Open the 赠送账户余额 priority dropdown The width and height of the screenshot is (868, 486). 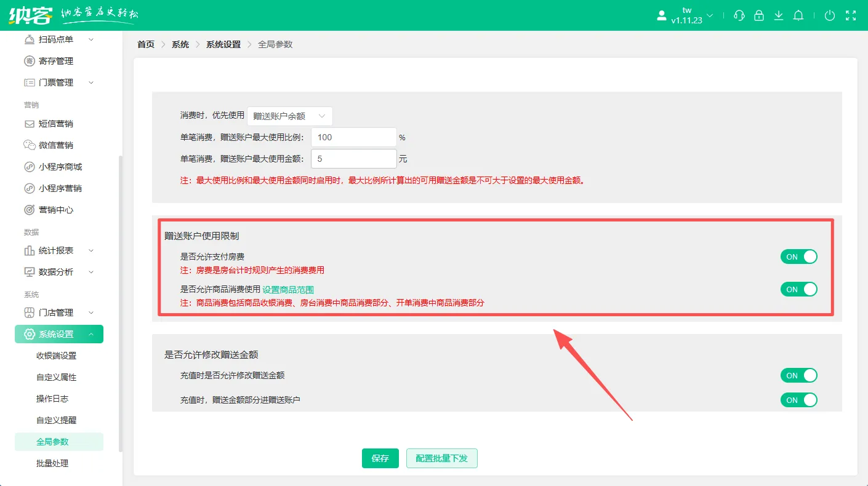click(x=289, y=116)
